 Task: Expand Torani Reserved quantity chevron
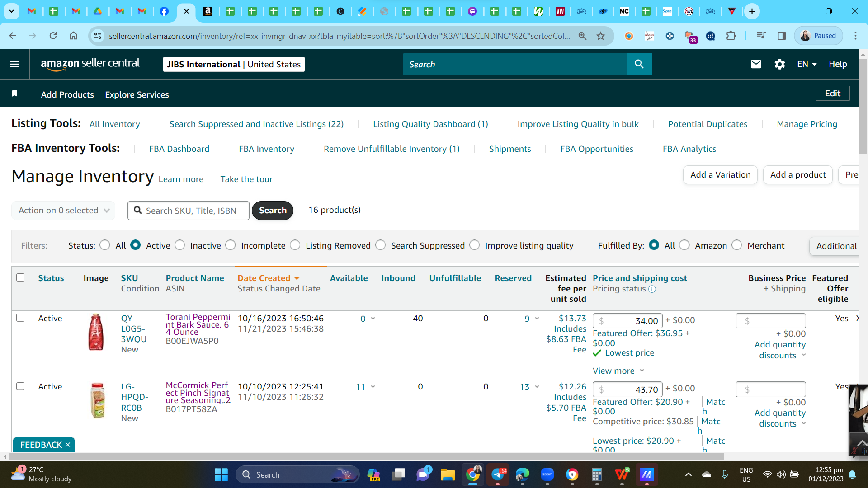click(537, 319)
